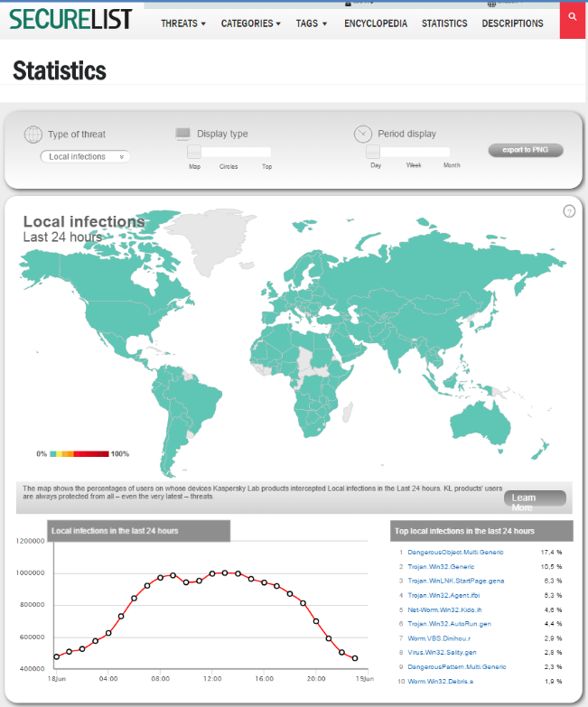Expand the CATEGORIES menu
The image size is (588, 707).
click(251, 23)
